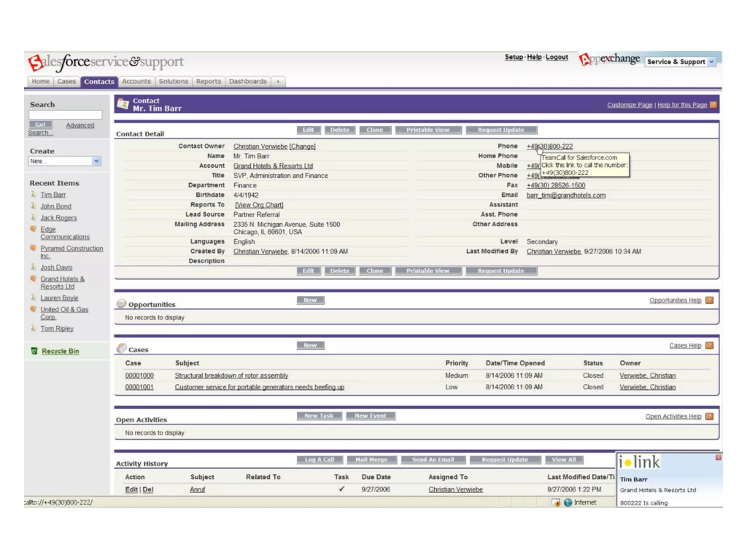
Task: Click the Opportunities Help question-mark icon
Action: click(x=709, y=300)
